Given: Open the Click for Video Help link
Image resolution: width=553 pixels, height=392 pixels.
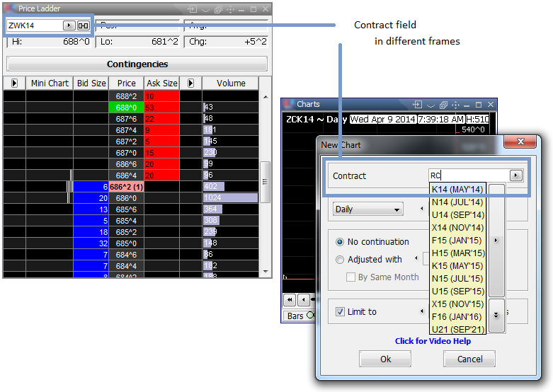Looking at the screenshot, I should coord(433,341).
